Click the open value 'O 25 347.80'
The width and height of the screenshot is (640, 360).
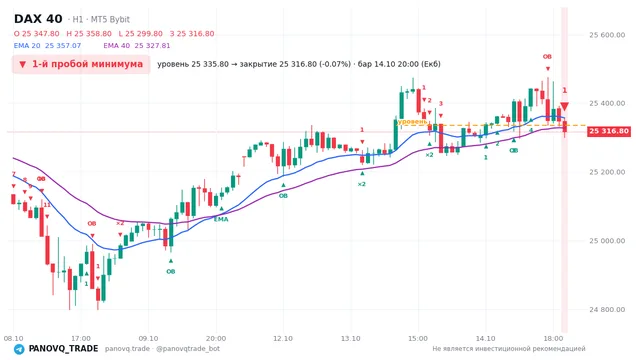(36, 33)
